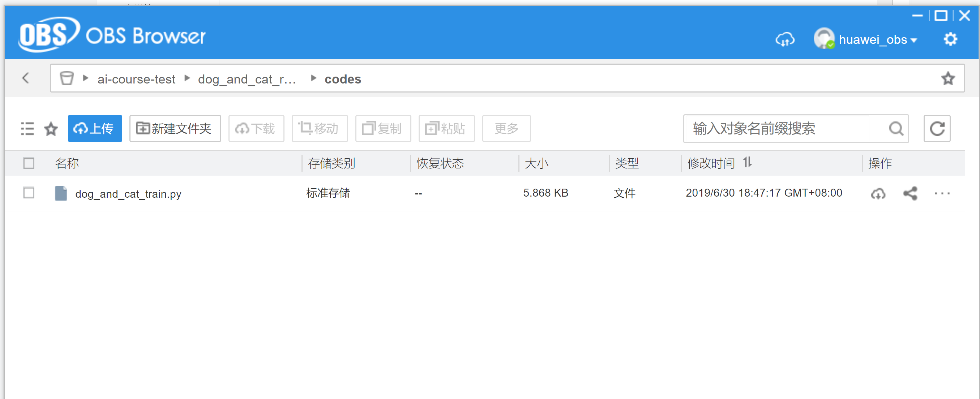This screenshot has width=980, height=399.
Task: Add current path to favorites star
Action: tap(948, 78)
